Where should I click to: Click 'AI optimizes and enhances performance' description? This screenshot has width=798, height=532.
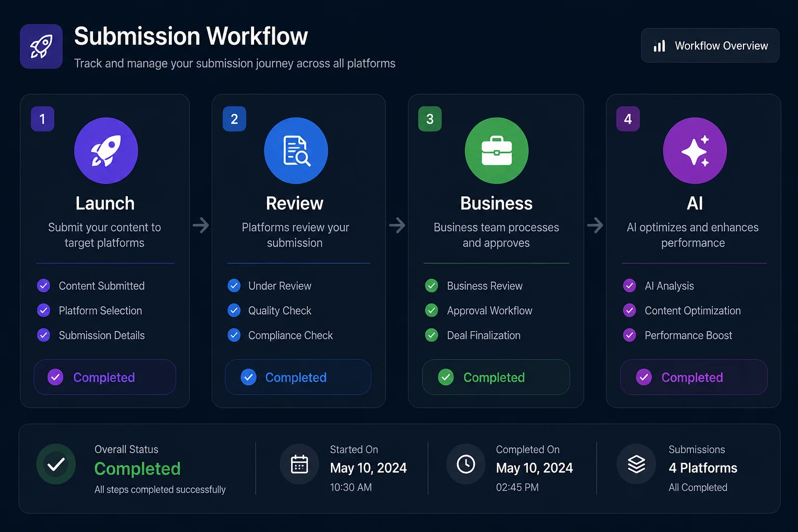point(693,235)
